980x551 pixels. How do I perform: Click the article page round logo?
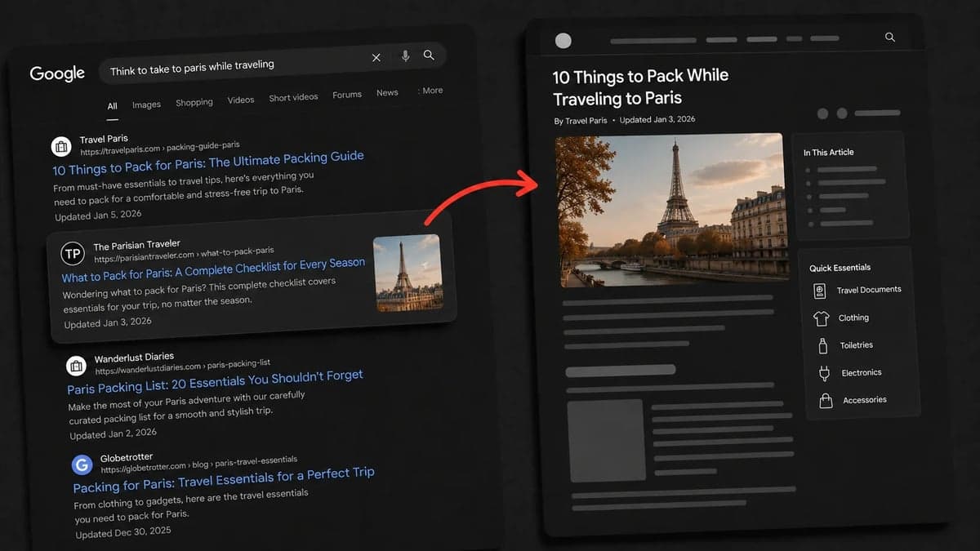tap(563, 41)
